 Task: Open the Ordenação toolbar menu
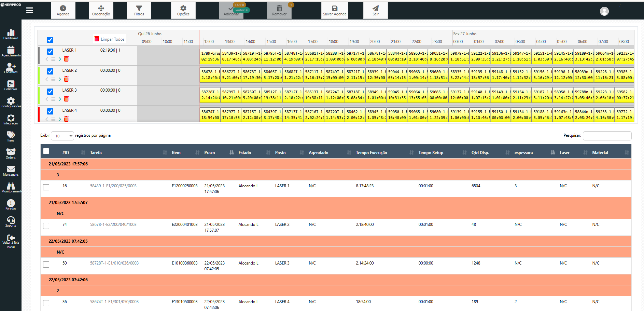tap(101, 10)
